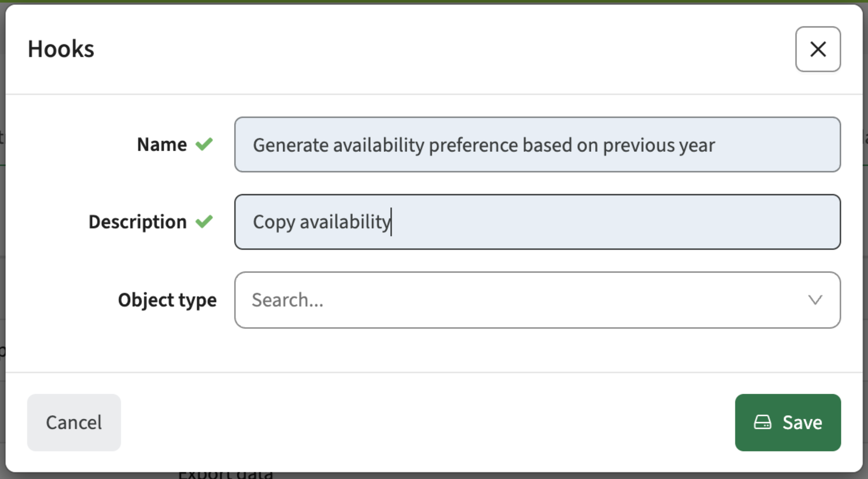Open the Object type search combo box

coord(538,300)
